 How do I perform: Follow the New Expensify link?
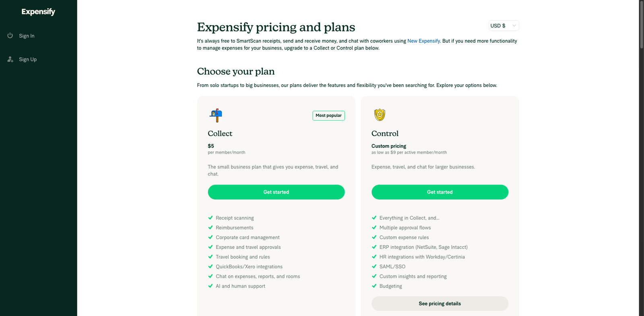pos(423,41)
